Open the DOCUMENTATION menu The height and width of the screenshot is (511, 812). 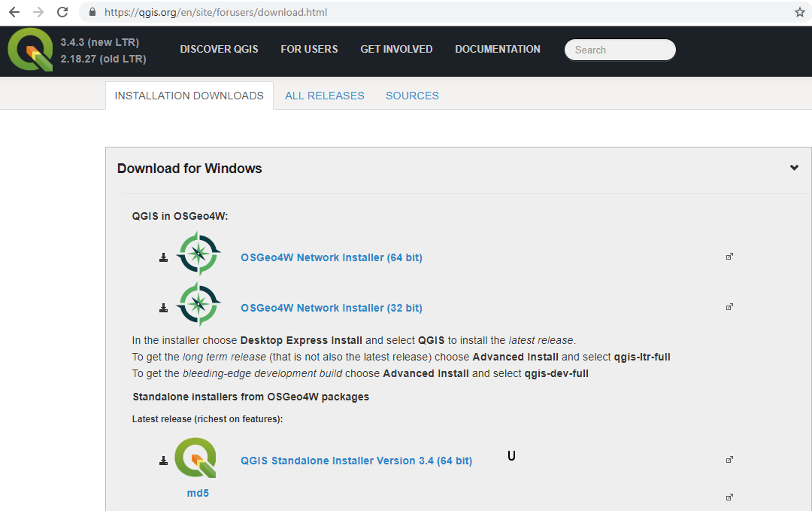coord(498,49)
